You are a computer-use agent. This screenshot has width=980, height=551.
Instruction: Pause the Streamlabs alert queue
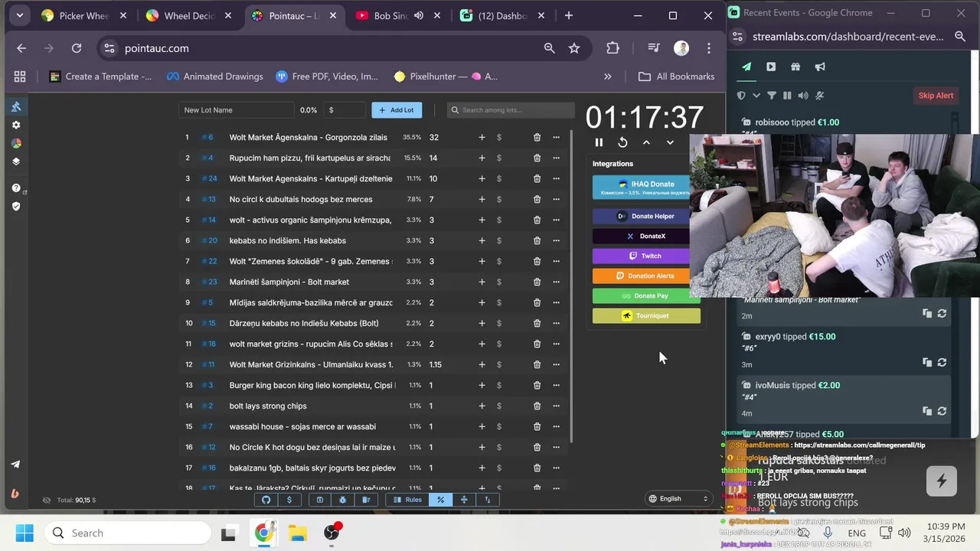click(787, 96)
